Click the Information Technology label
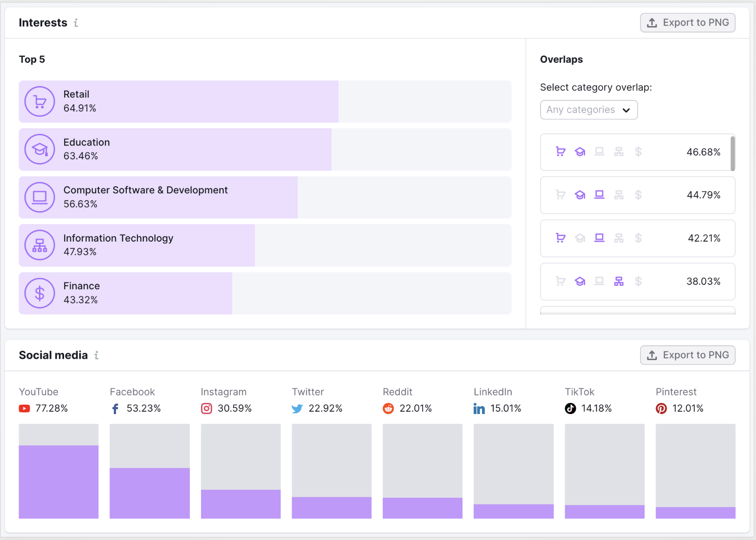This screenshot has height=540, width=756. pyautogui.click(x=118, y=238)
